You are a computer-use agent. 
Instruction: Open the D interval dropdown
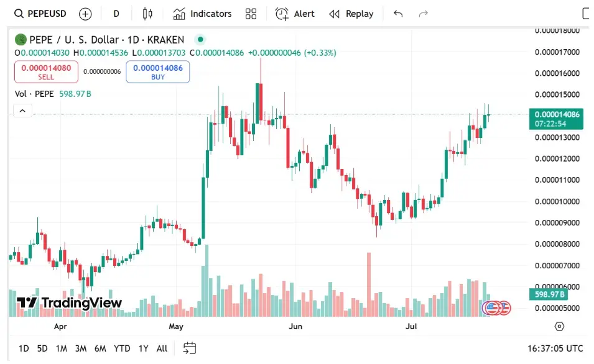tap(116, 14)
